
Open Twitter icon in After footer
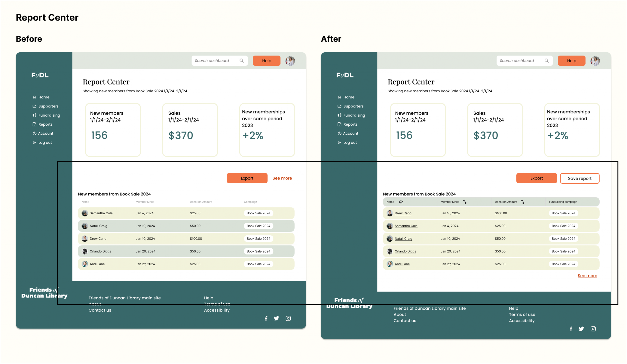581,329
